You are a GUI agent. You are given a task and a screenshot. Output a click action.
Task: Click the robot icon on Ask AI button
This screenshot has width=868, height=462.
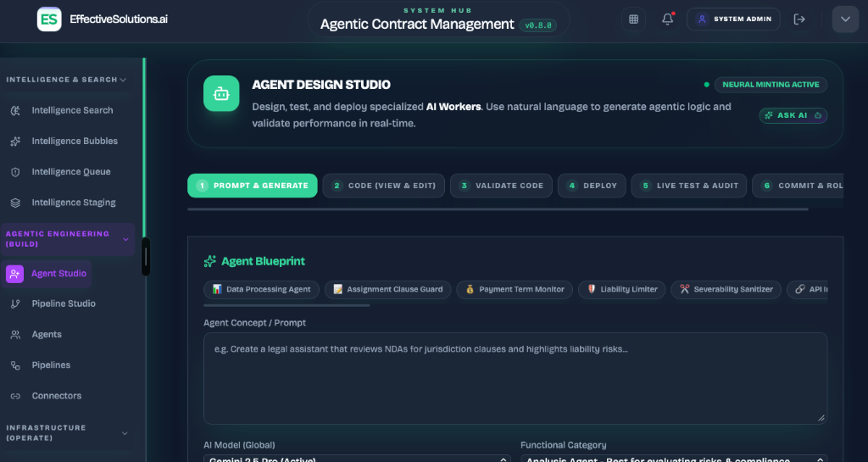pos(818,115)
